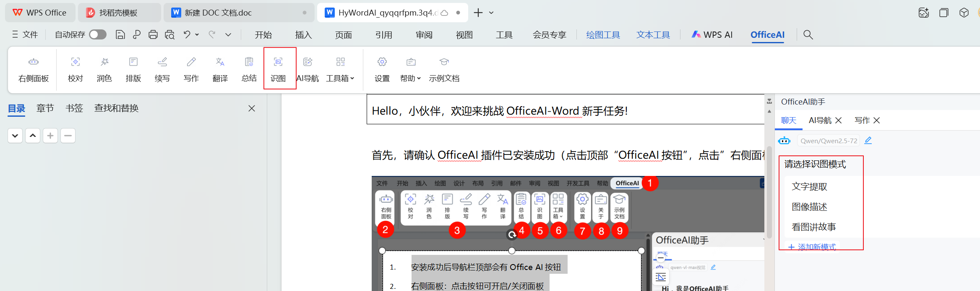Click the document vertical scrollbar
980x291 pixels.
coord(769,192)
